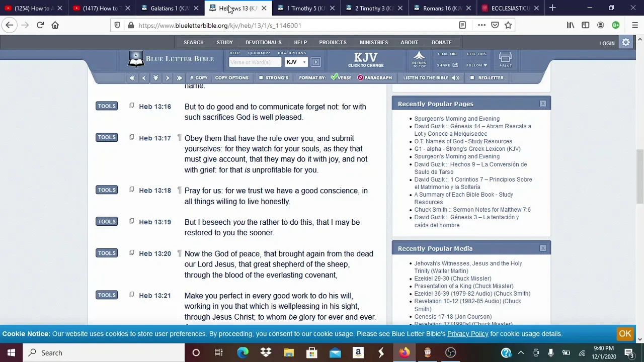
Task: Open the Windows Start menu
Action: 11,353
